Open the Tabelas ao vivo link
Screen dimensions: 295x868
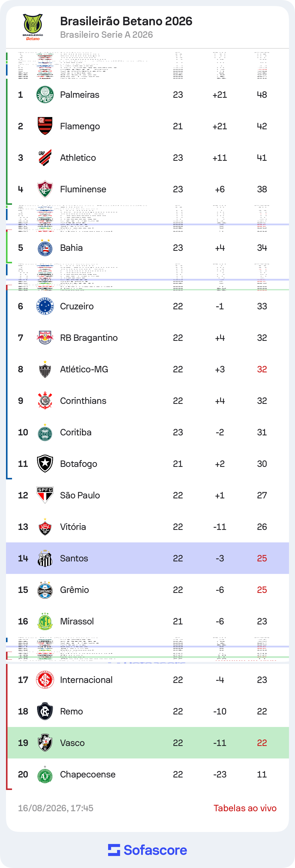pyautogui.click(x=245, y=808)
